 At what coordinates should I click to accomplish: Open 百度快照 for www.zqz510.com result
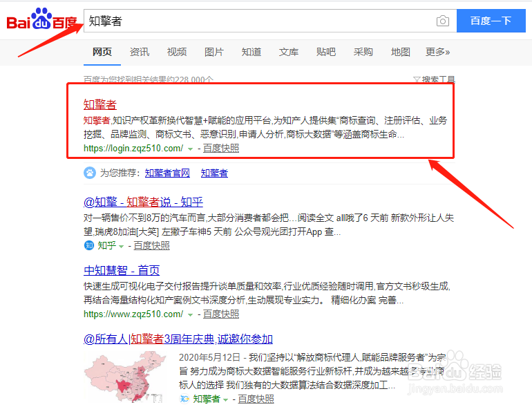[x=221, y=314]
